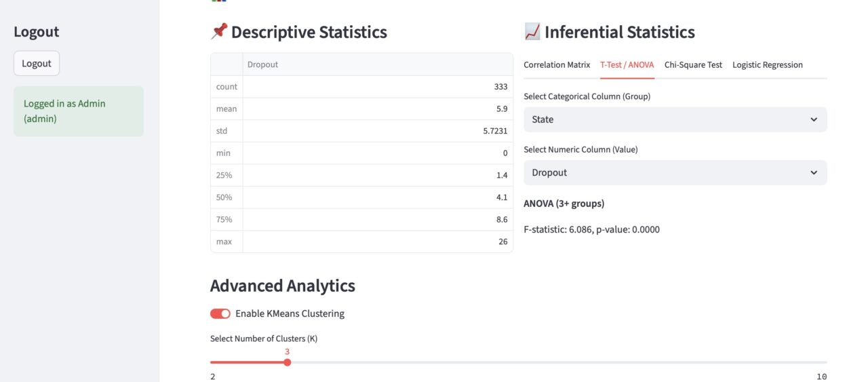This screenshot has height=382, width=868.
Task: Click the cluster count slider handle
Action: tap(288, 362)
